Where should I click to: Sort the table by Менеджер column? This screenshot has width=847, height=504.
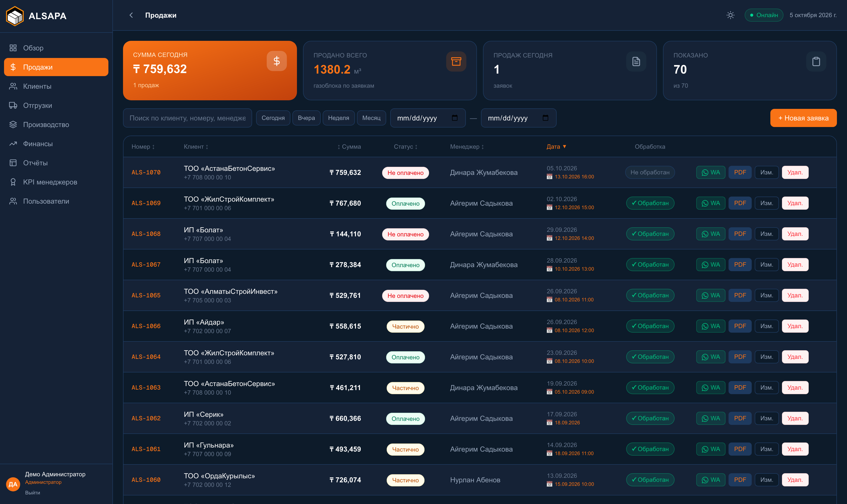467,147
